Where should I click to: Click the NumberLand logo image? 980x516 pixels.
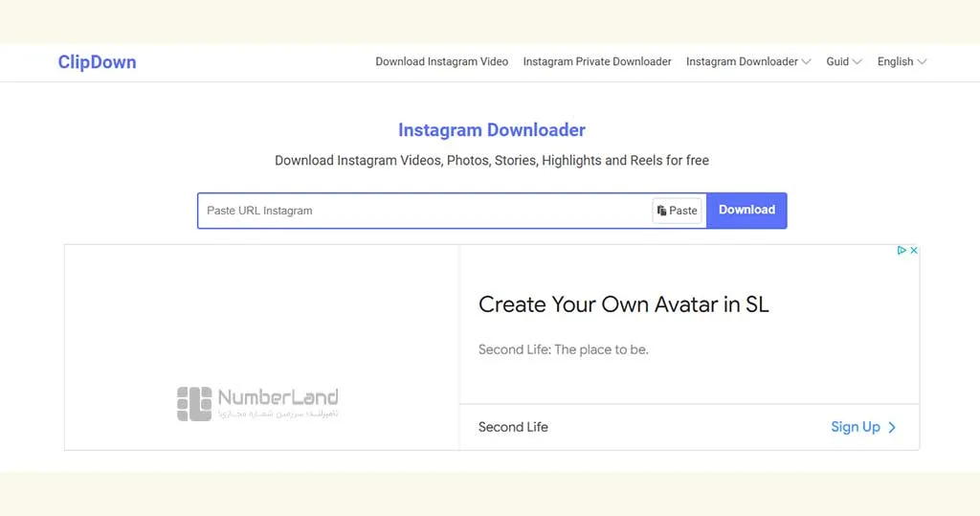[x=257, y=403]
